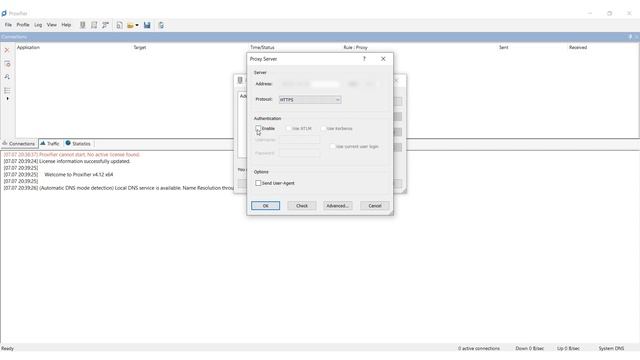Open the Help menu

[66, 25]
